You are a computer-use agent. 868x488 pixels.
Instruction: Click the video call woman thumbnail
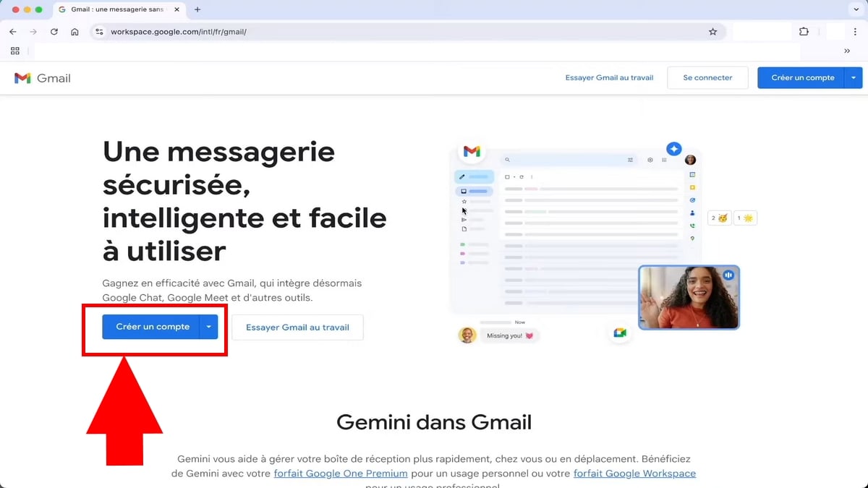pos(689,297)
